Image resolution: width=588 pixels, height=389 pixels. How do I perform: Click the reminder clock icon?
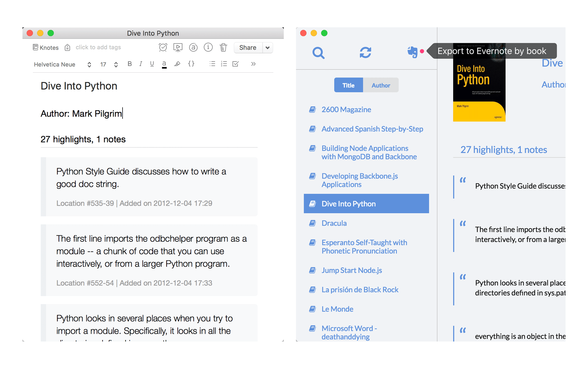pos(162,47)
